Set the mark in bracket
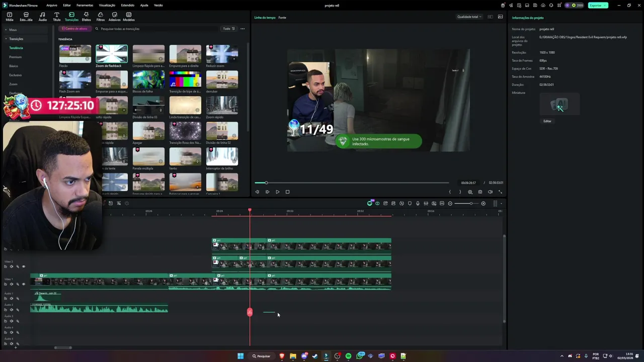 450,192
